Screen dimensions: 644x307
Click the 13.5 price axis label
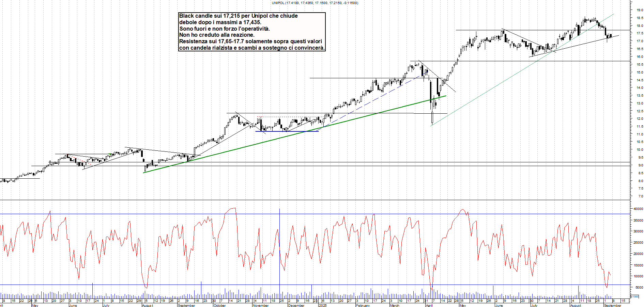click(640, 96)
